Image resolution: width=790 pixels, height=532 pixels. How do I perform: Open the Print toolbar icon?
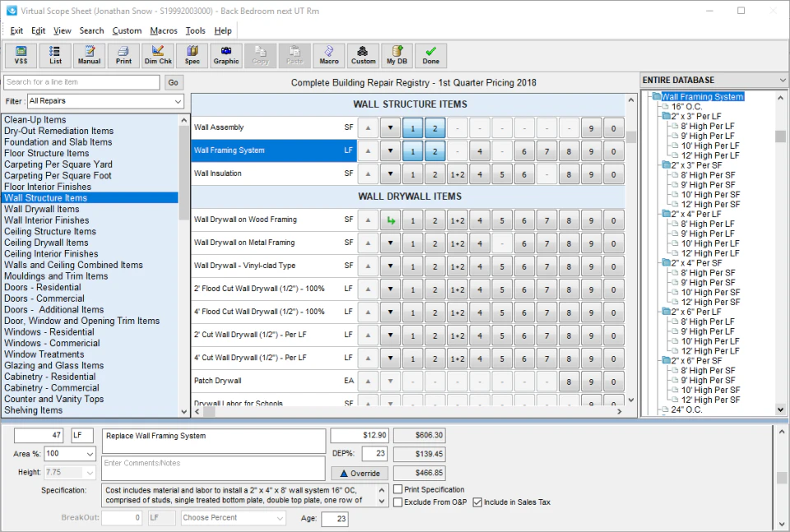coord(123,55)
